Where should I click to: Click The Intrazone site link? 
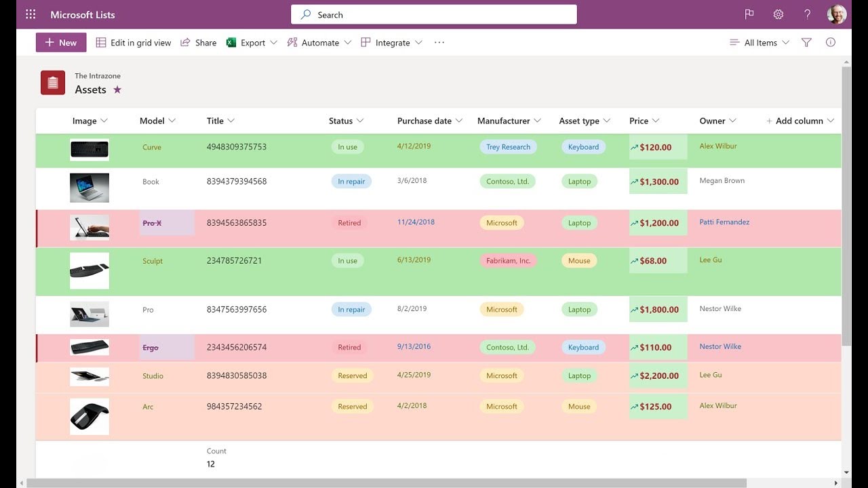pos(98,76)
